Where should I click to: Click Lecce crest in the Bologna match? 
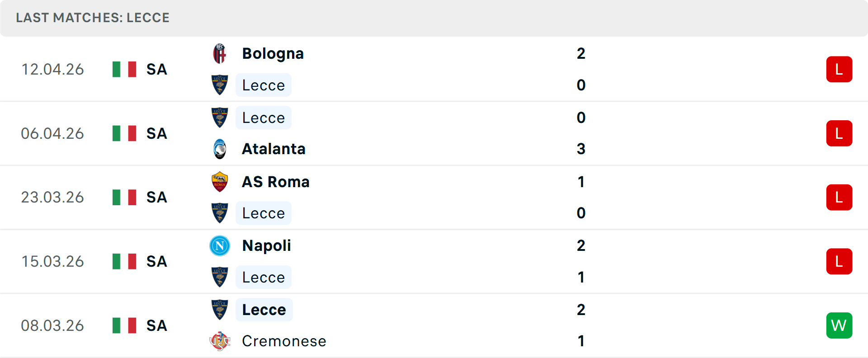pyautogui.click(x=220, y=85)
